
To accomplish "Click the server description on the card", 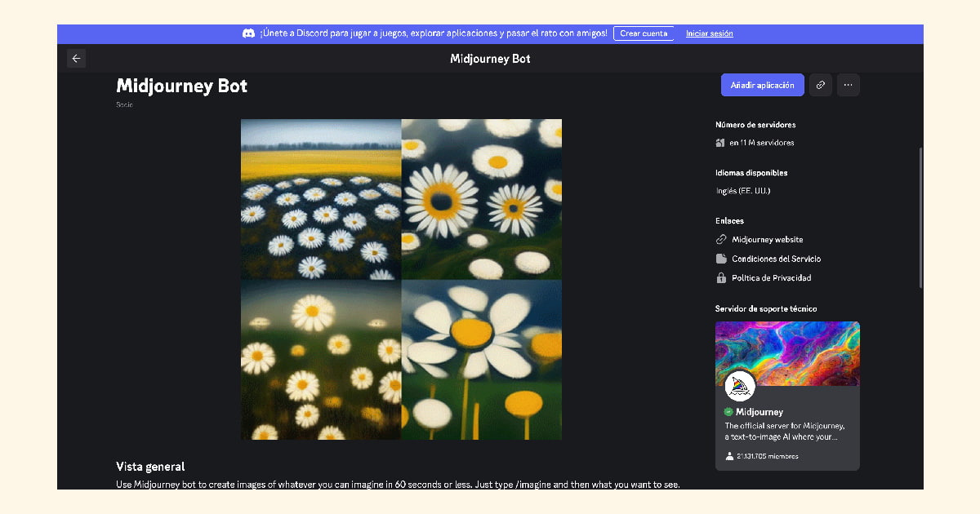I will pyautogui.click(x=784, y=431).
